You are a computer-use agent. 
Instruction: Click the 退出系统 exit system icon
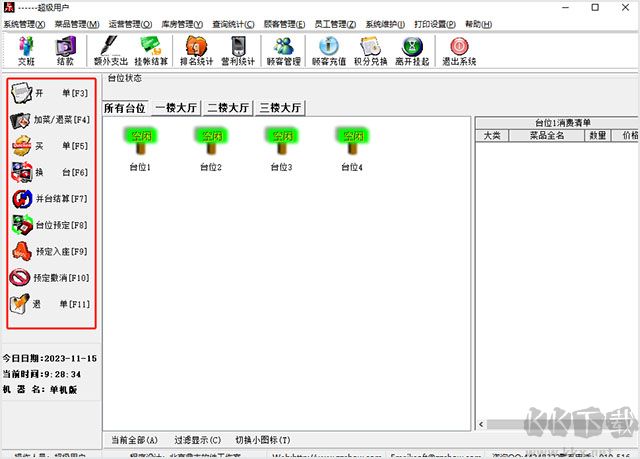click(x=459, y=51)
